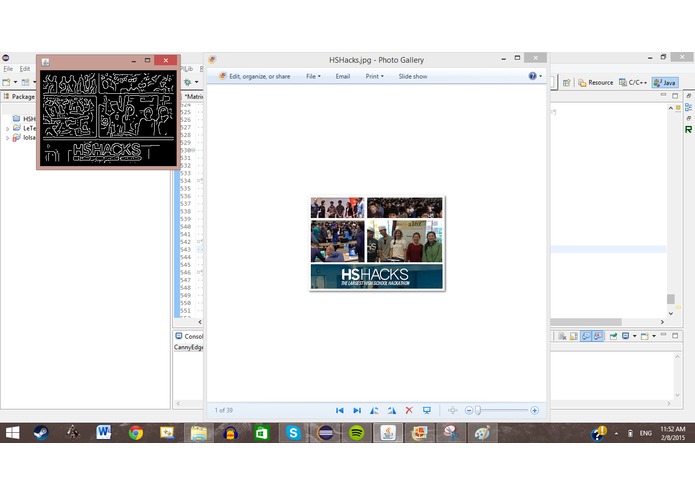Click the Pin Console icon

(613, 336)
